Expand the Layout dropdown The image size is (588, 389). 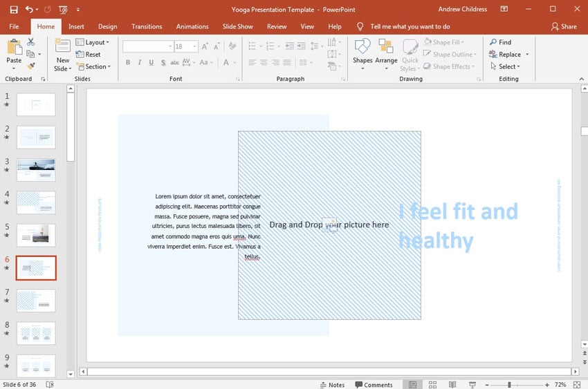(95, 42)
